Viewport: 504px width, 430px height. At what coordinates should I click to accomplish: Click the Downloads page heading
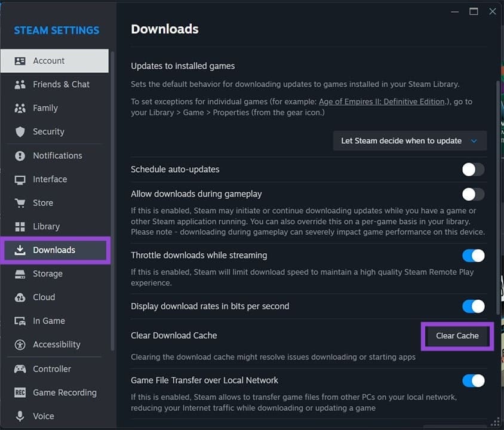pos(165,29)
